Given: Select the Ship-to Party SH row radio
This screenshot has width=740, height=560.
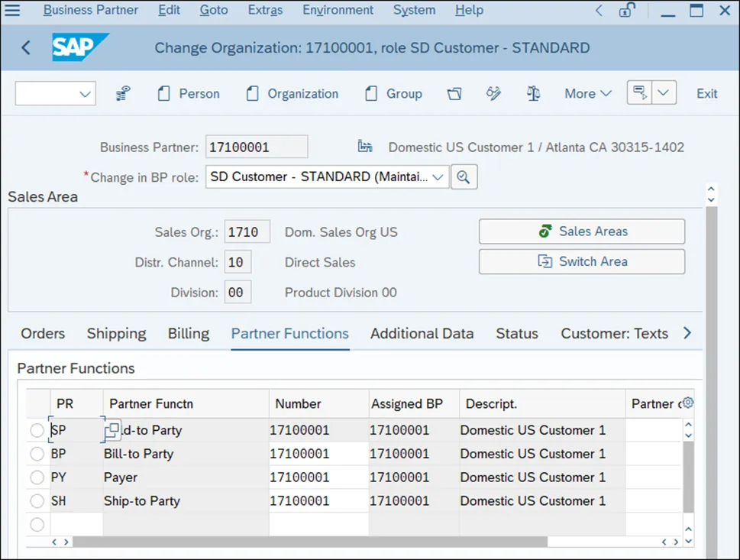Looking at the screenshot, I should (37, 501).
